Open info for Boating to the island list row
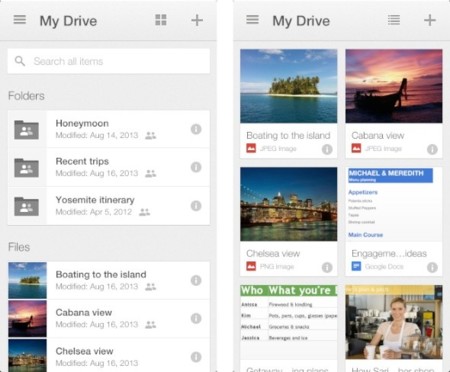The image size is (450, 372). [x=196, y=280]
